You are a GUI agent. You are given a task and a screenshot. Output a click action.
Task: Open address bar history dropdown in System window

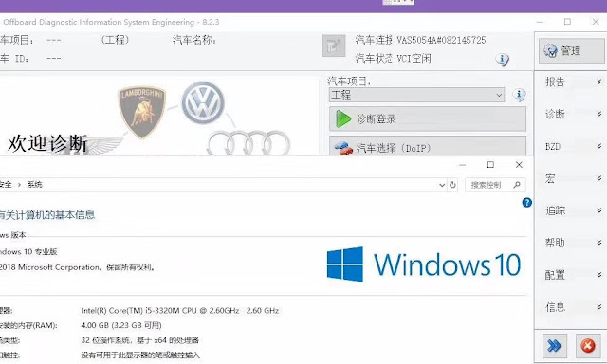coord(442,185)
